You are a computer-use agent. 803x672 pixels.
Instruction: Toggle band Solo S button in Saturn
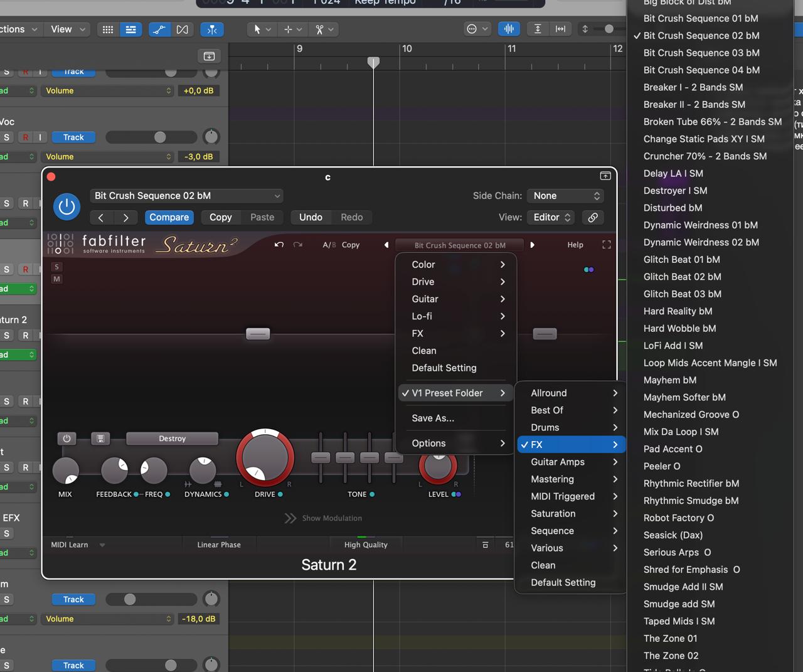[x=56, y=267]
